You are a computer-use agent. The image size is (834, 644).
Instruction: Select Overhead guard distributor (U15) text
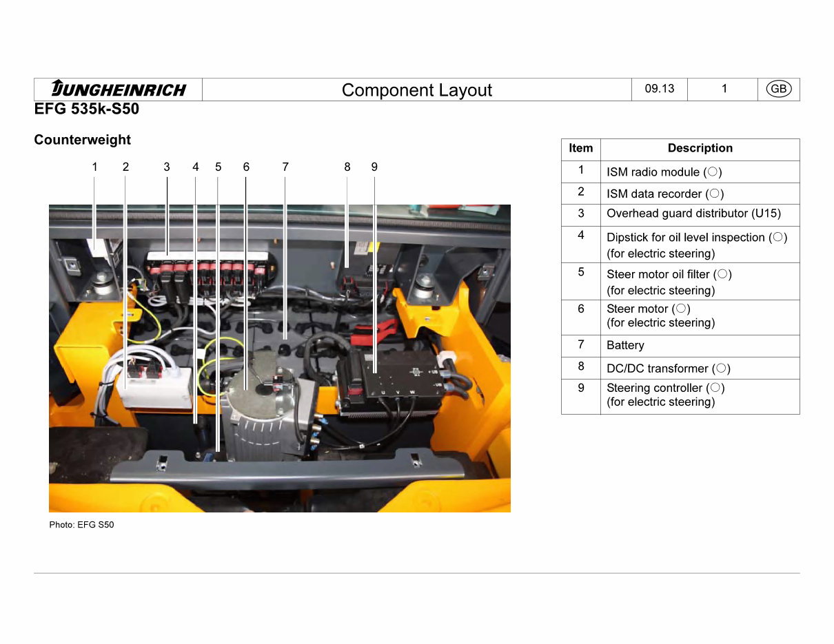pyautogui.click(x=694, y=214)
